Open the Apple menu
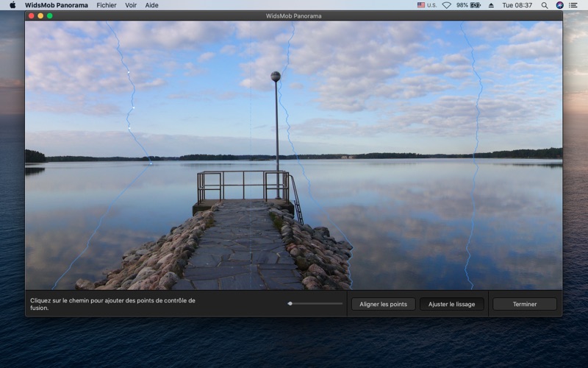588x368 pixels. click(12, 5)
